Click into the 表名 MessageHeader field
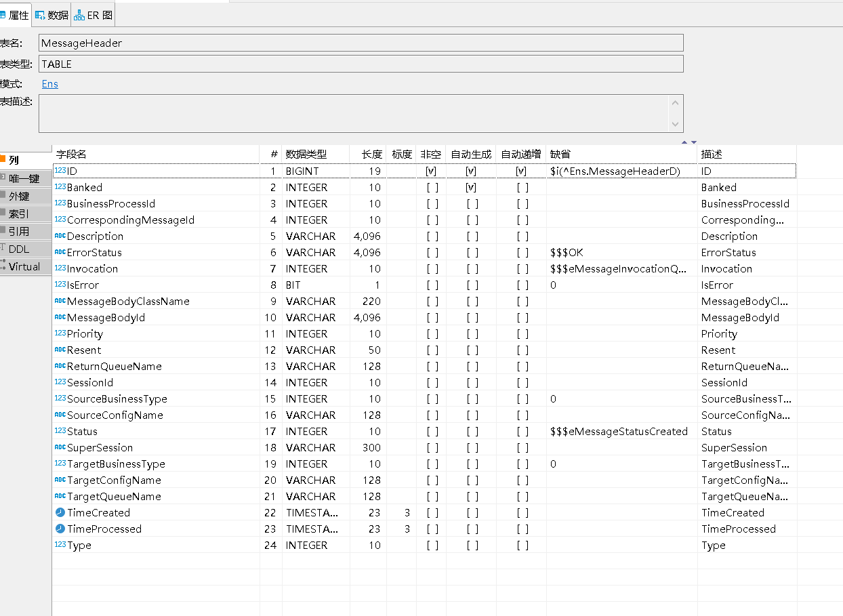 click(361, 43)
